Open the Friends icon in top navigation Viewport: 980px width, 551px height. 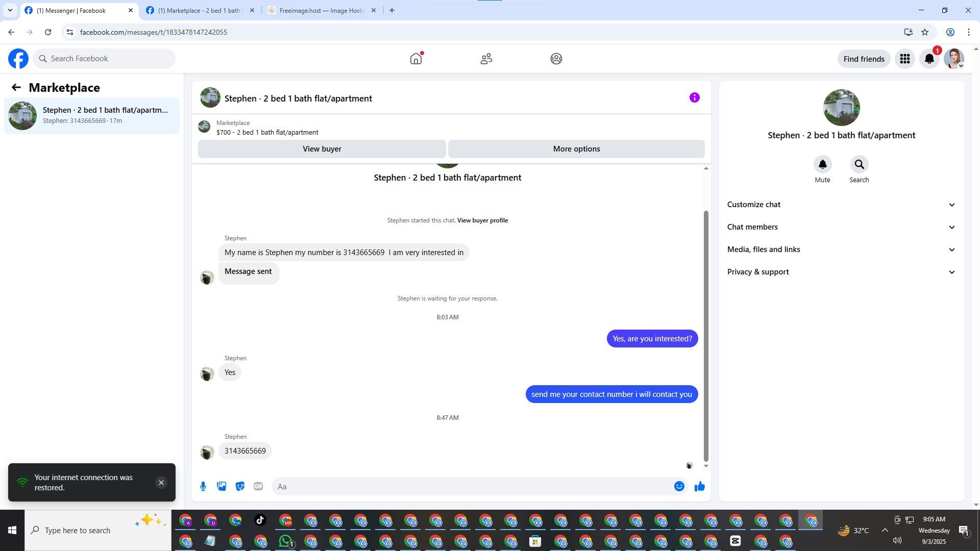486,59
